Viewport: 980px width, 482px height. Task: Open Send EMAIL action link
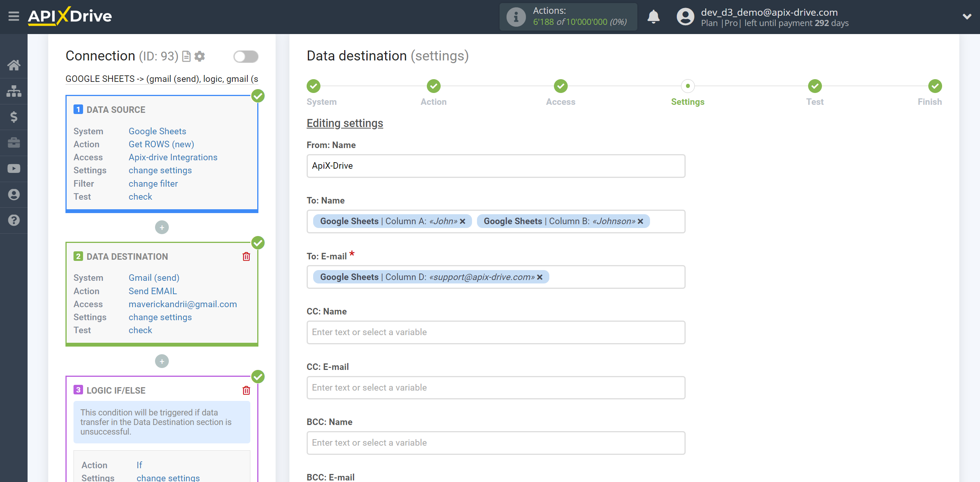pos(153,291)
